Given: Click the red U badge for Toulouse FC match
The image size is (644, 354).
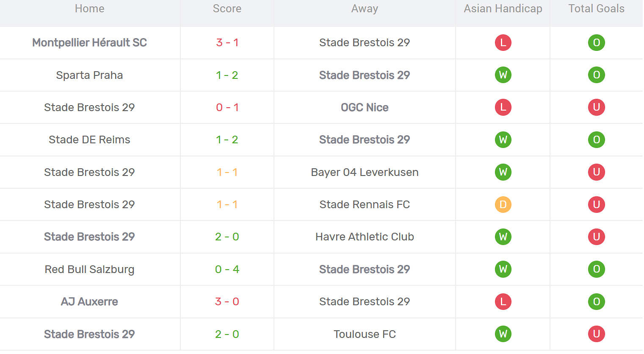Looking at the screenshot, I should tap(596, 334).
